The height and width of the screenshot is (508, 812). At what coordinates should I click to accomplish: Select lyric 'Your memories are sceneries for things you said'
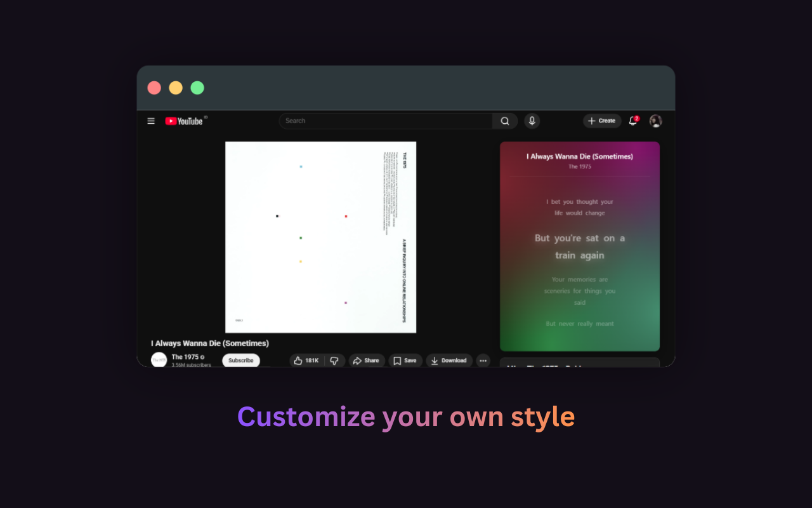580,291
